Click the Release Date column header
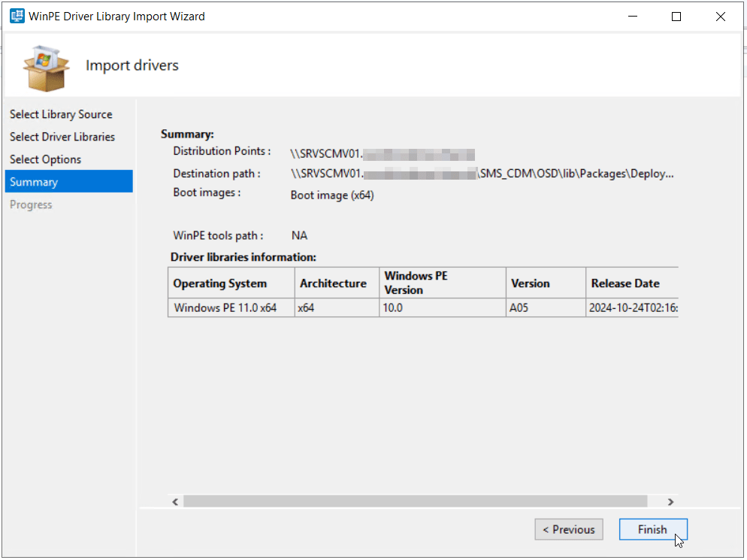Viewport: 747px width, 560px height. coord(625,283)
